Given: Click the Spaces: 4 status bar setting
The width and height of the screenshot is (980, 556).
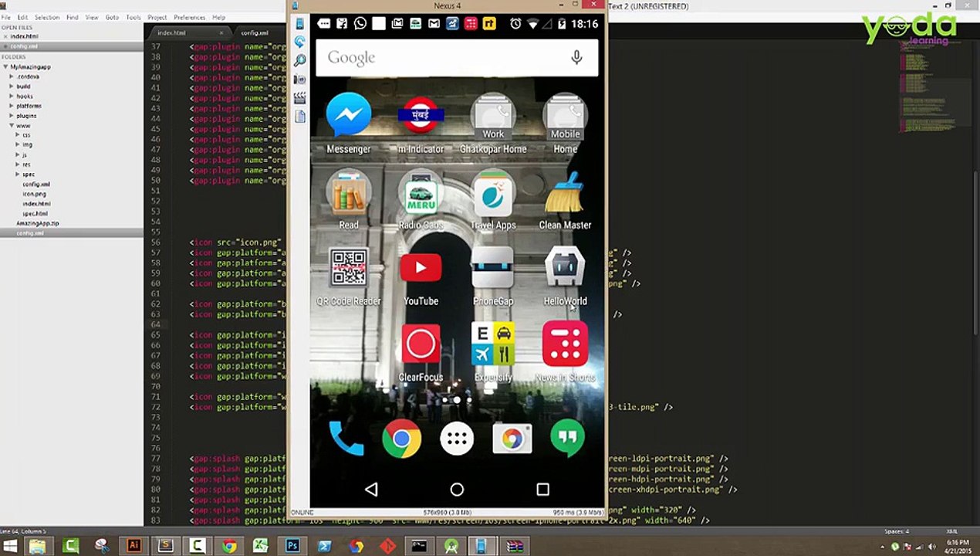Looking at the screenshot, I should 897,531.
